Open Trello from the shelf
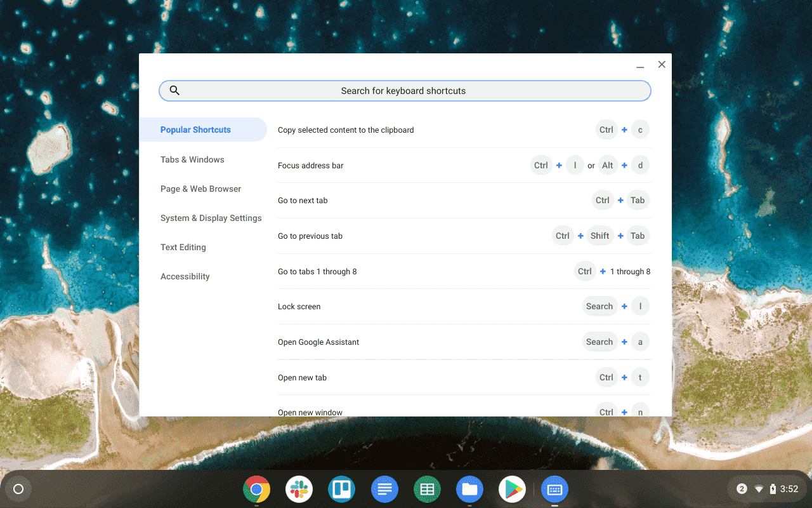 point(341,489)
